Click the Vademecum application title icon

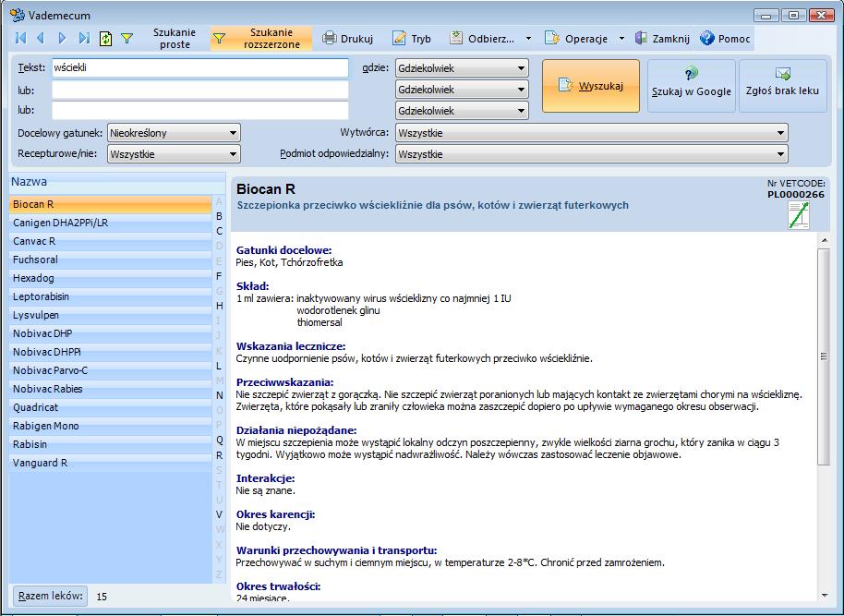coord(18,15)
